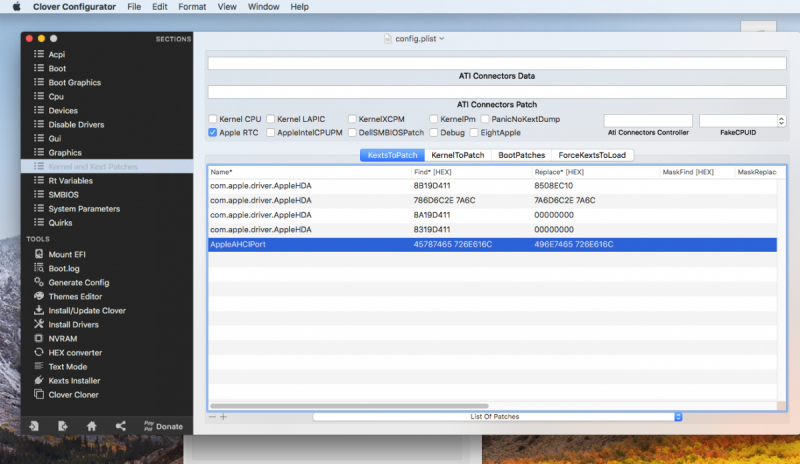
Task: Check the Debug option
Action: point(434,133)
